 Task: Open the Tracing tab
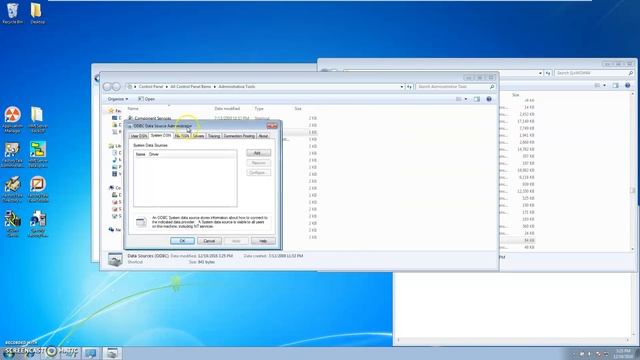click(214, 136)
